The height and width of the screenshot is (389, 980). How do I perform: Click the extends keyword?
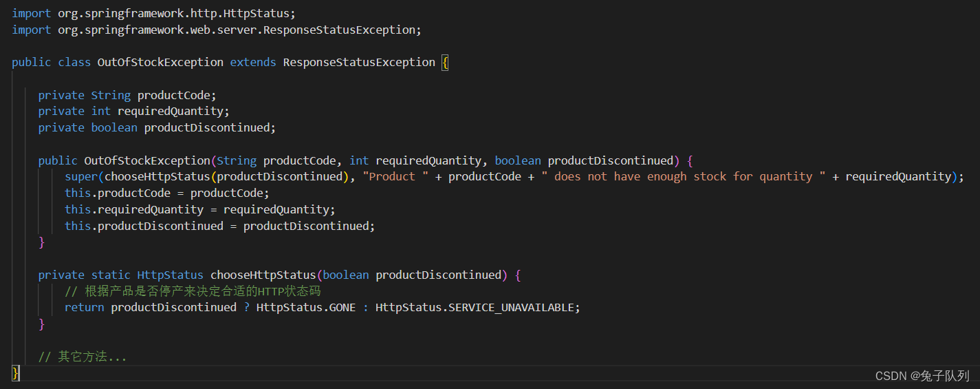[253, 62]
